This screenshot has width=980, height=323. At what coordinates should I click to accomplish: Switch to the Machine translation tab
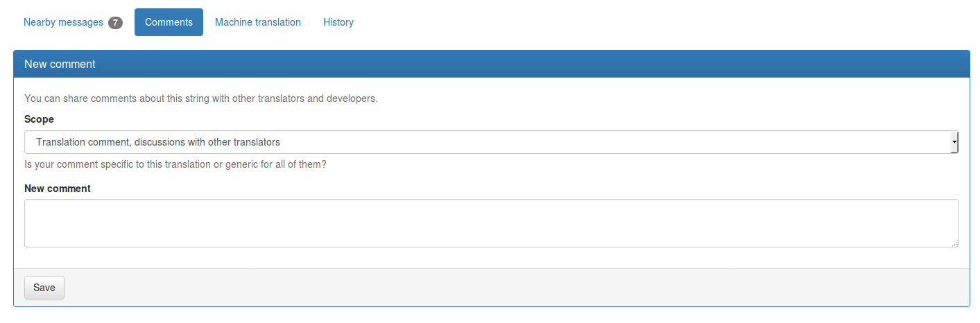[x=258, y=22]
